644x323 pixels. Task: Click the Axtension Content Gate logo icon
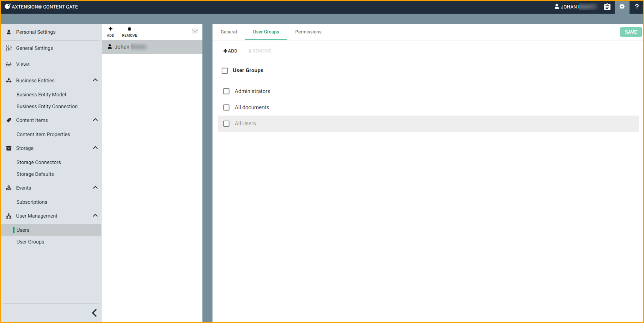pos(7,6)
